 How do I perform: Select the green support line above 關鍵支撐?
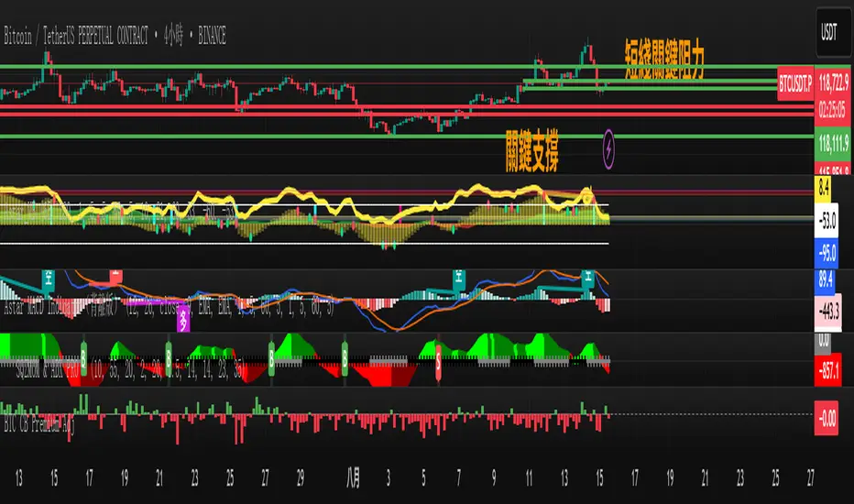pos(408,137)
